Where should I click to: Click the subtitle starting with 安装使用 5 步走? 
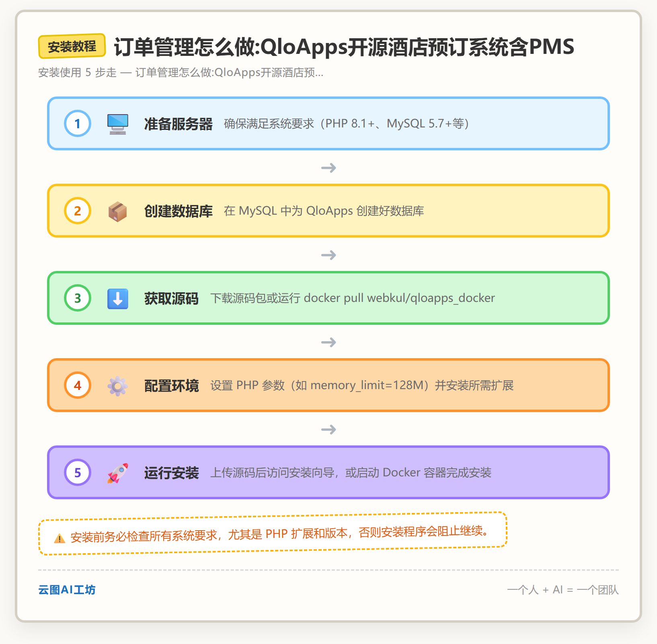click(x=181, y=72)
